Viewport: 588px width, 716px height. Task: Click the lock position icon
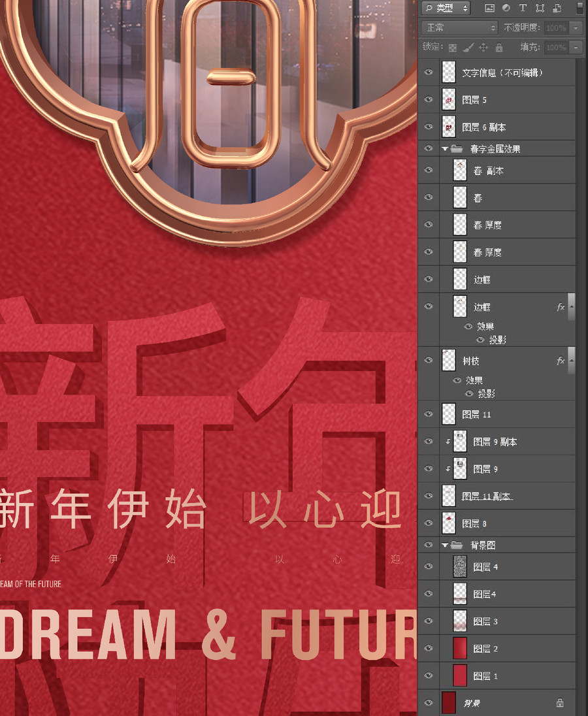[x=483, y=48]
